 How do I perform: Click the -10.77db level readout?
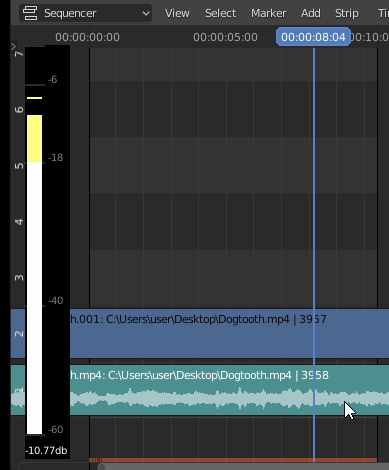click(x=47, y=451)
